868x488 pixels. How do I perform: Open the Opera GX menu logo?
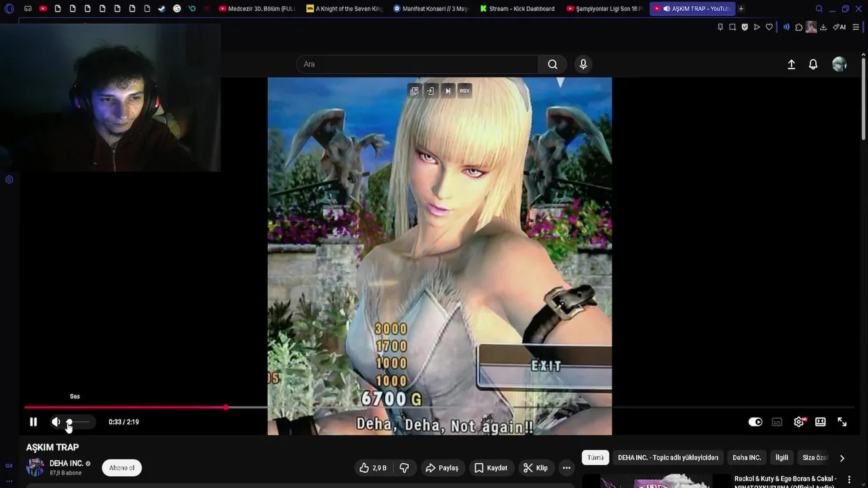tap(9, 9)
